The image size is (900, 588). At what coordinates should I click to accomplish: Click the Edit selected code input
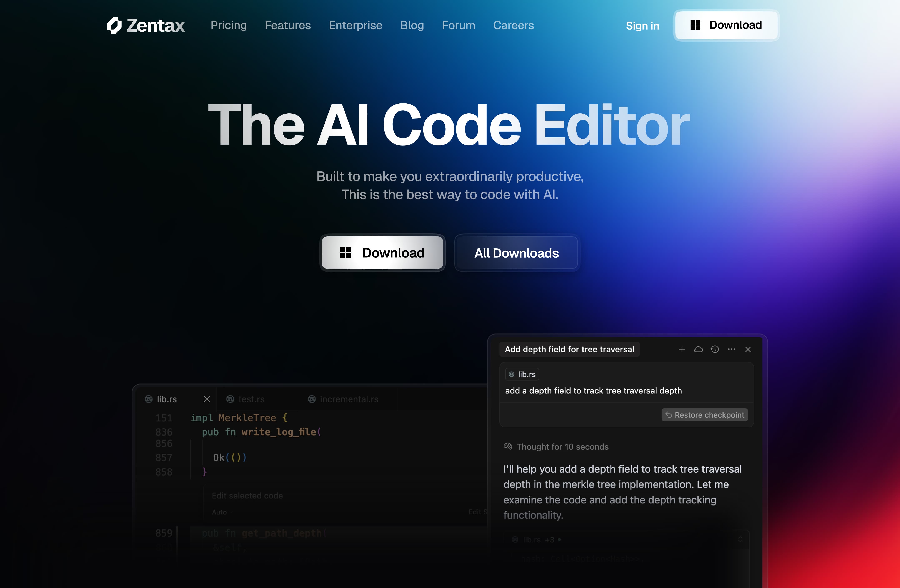point(247,496)
